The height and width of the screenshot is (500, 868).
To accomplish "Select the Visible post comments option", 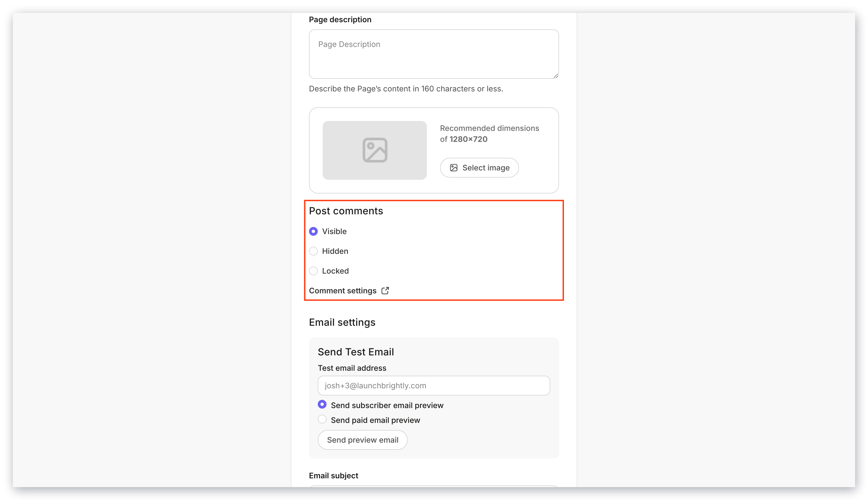I will 313,231.
